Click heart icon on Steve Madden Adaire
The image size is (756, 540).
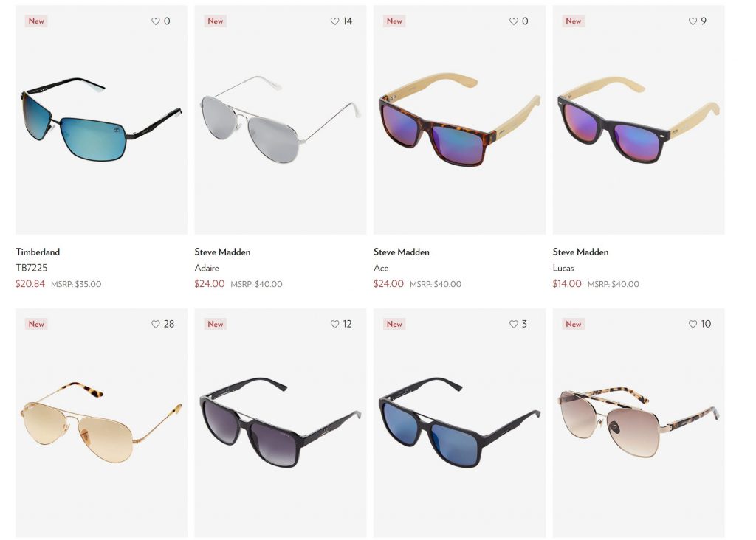click(334, 21)
